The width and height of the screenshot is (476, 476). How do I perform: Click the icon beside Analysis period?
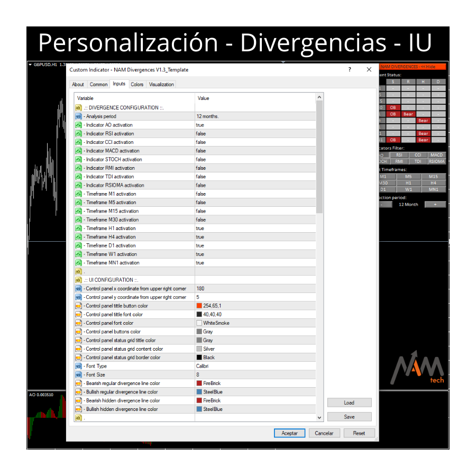pos(78,116)
